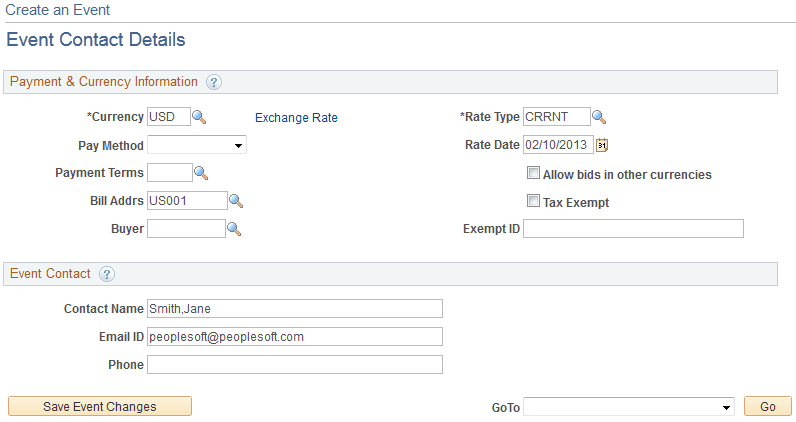Open help for Event Contact section
The width and height of the screenshot is (796, 422).
click(107, 274)
